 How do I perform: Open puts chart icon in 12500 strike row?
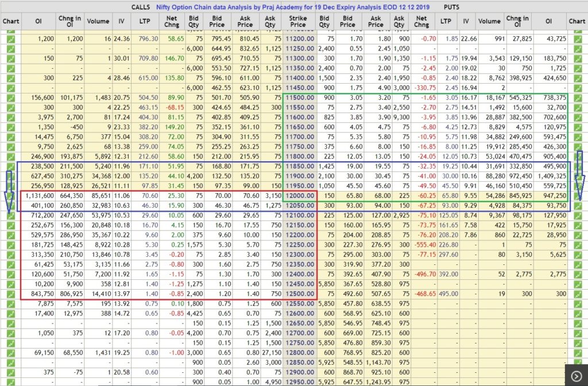577,294
